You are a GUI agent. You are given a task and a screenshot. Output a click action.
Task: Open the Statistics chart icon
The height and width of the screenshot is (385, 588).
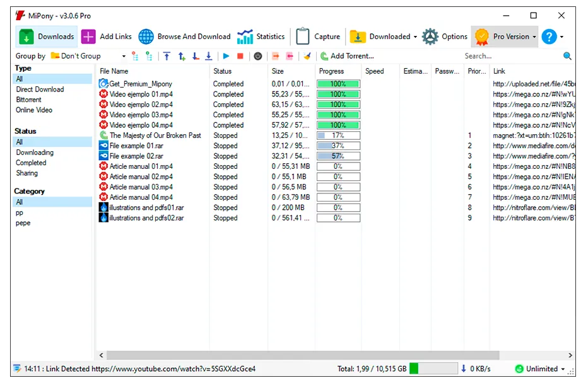click(245, 37)
